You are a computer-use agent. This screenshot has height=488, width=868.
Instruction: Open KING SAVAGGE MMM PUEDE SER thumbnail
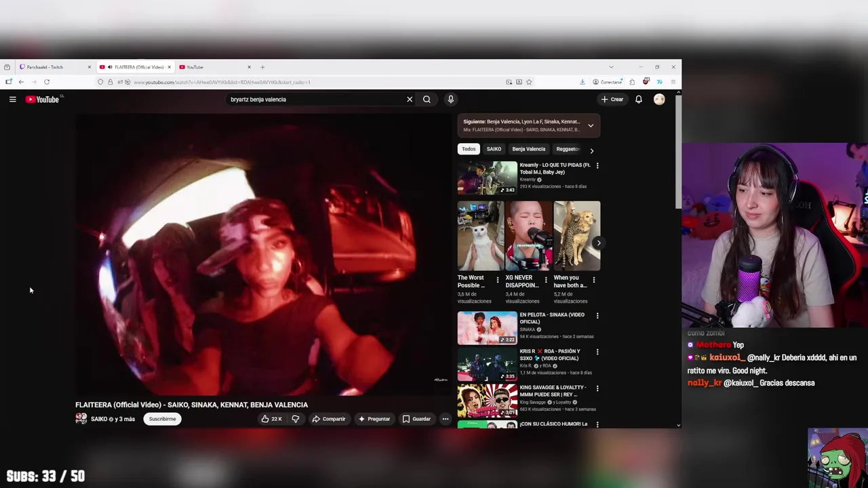click(487, 401)
